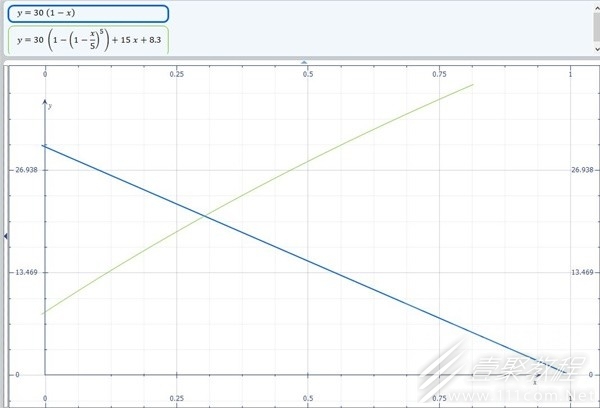Click the 0.5 mark on top ruler

click(308, 75)
